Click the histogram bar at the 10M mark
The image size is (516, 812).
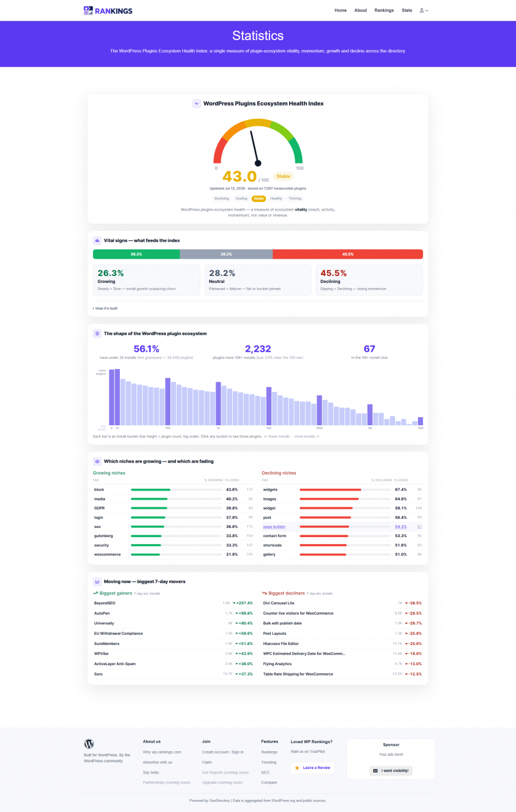[420, 421]
